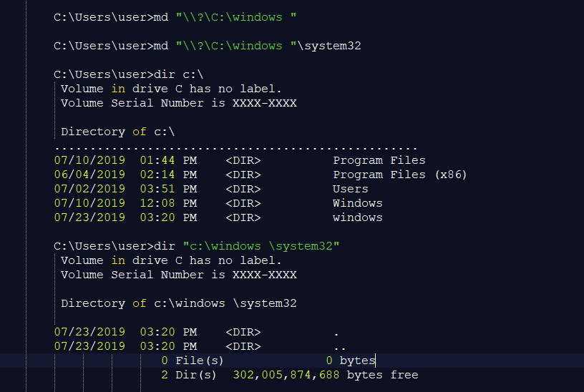Click the 'Users' directory entry name
The image size is (584, 392).
(x=351, y=189)
